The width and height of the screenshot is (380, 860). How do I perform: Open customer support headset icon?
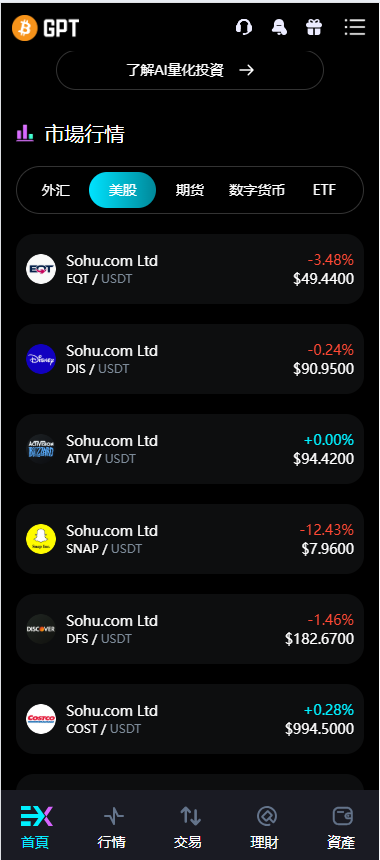tap(243, 27)
